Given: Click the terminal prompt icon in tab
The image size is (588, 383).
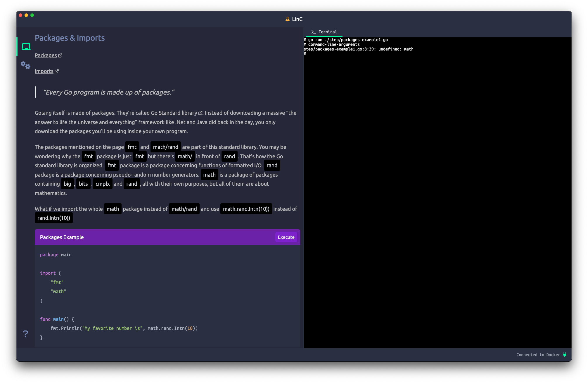Looking at the screenshot, I should (x=314, y=32).
